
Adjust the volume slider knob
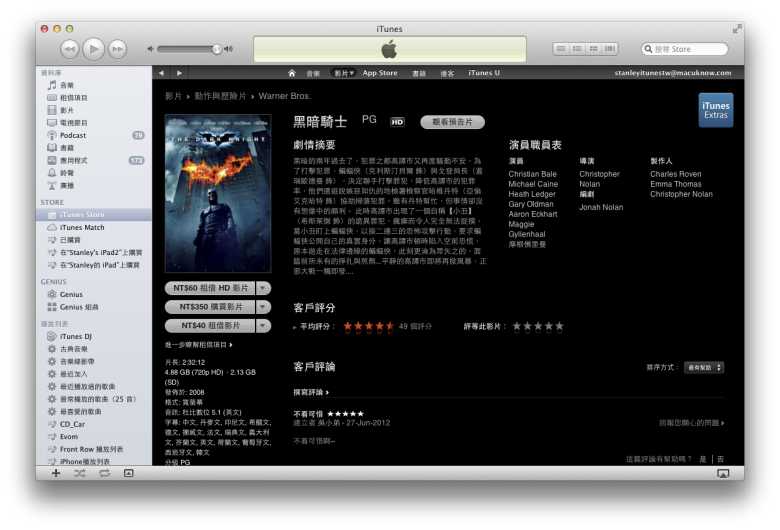click(217, 49)
